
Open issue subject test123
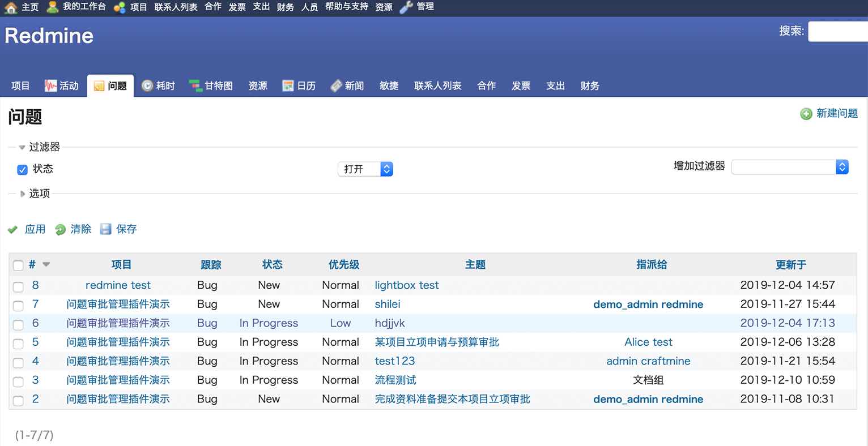[395, 361]
